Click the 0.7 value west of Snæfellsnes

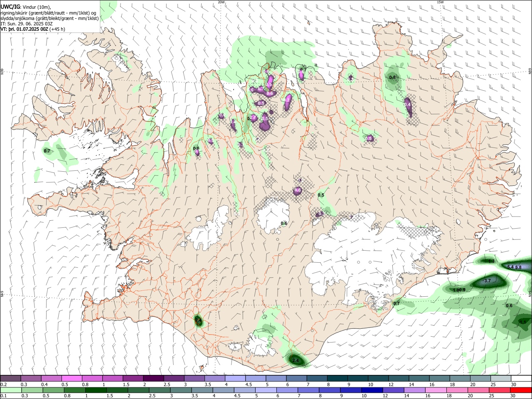pos(47,151)
